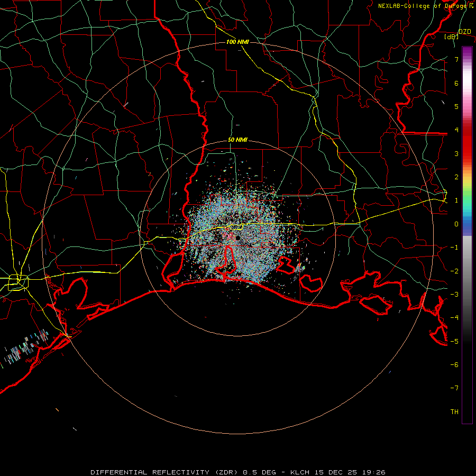Click the -2 tick label on the scale

[454, 271]
